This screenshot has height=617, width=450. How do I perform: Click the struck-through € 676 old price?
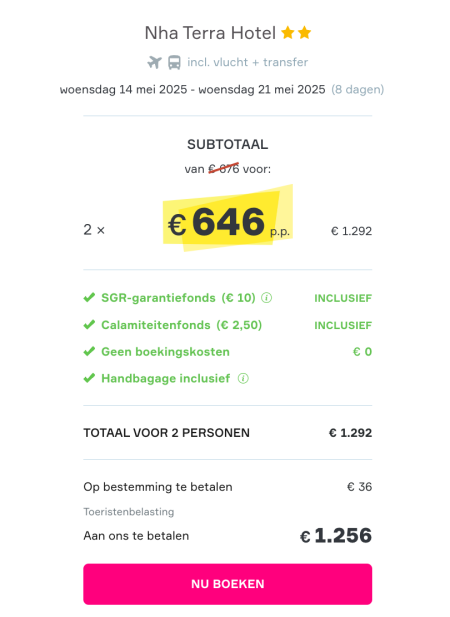(x=223, y=169)
